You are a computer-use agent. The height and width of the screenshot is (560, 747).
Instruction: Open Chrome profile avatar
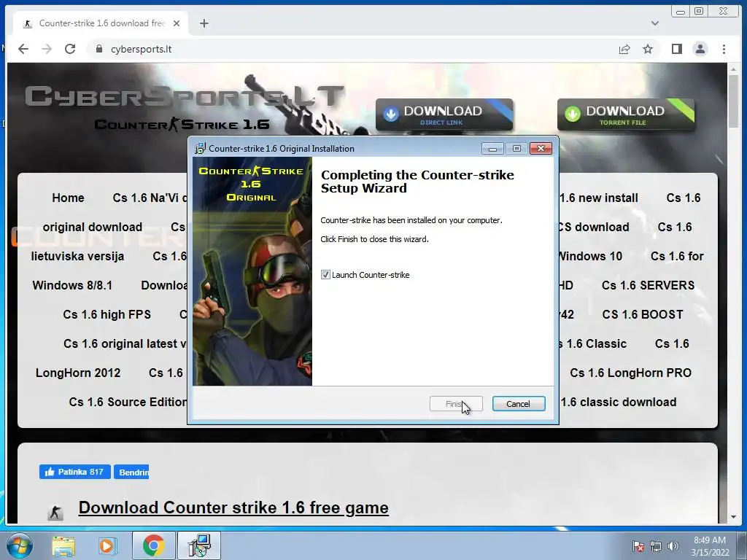click(700, 49)
